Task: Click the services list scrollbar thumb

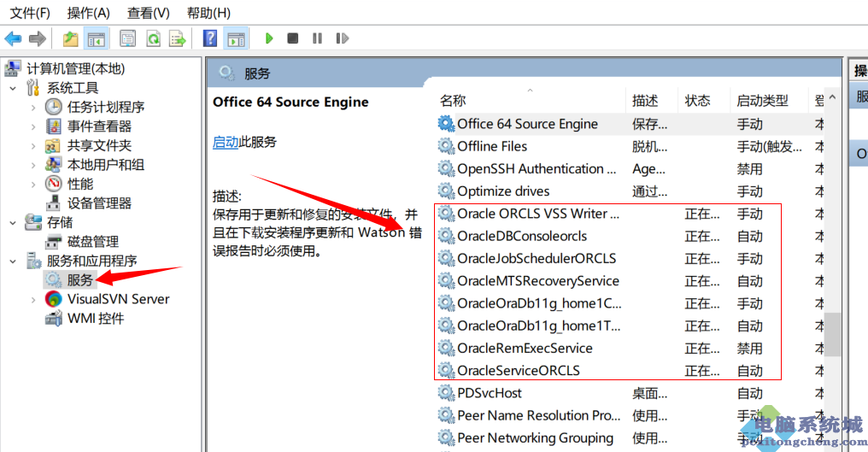Action: (x=833, y=335)
